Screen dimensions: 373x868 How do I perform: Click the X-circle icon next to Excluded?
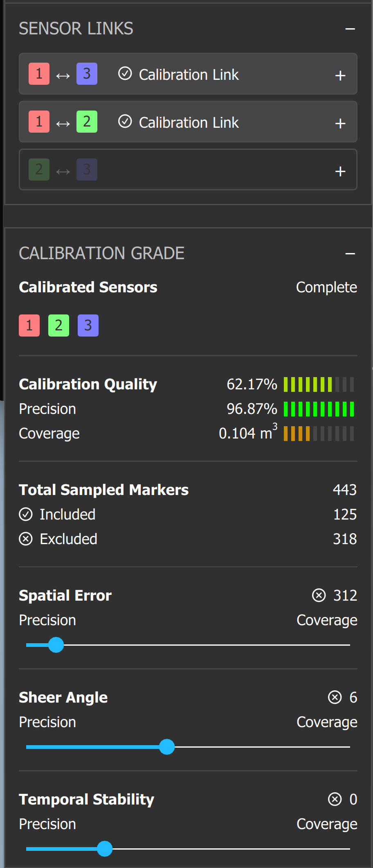[26, 539]
